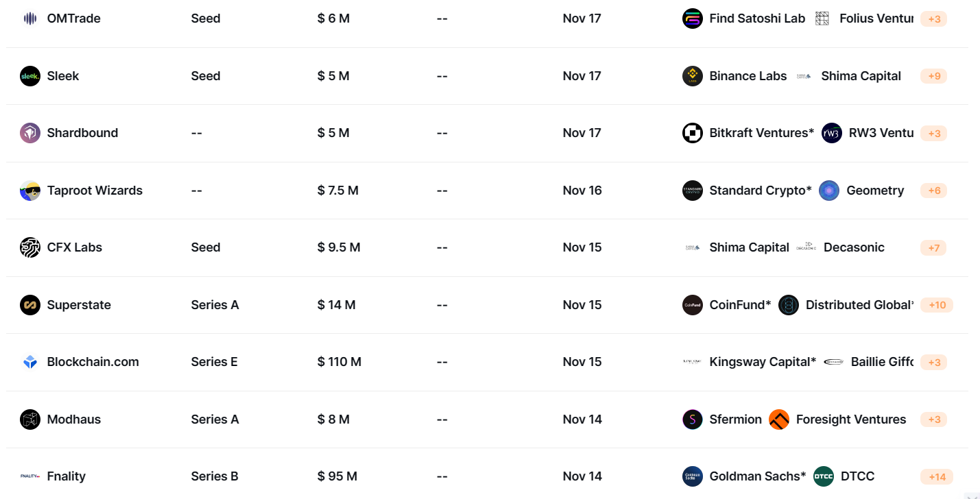The width and height of the screenshot is (980, 499).
Task: Open the Fnality project name link
Action: [67, 476]
